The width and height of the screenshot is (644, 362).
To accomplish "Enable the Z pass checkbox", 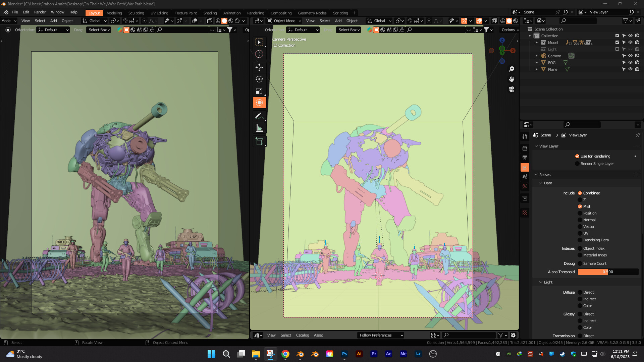I will [580, 200].
